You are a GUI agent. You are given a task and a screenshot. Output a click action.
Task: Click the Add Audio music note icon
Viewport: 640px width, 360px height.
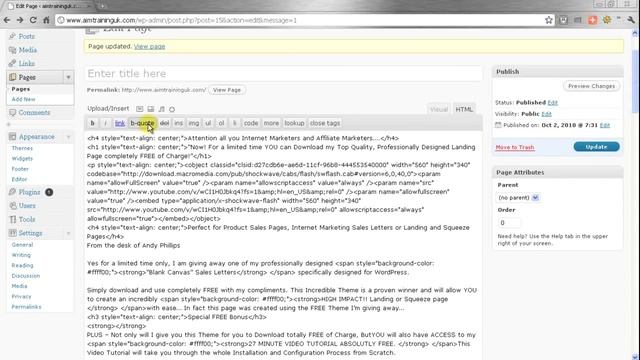[162, 109]
